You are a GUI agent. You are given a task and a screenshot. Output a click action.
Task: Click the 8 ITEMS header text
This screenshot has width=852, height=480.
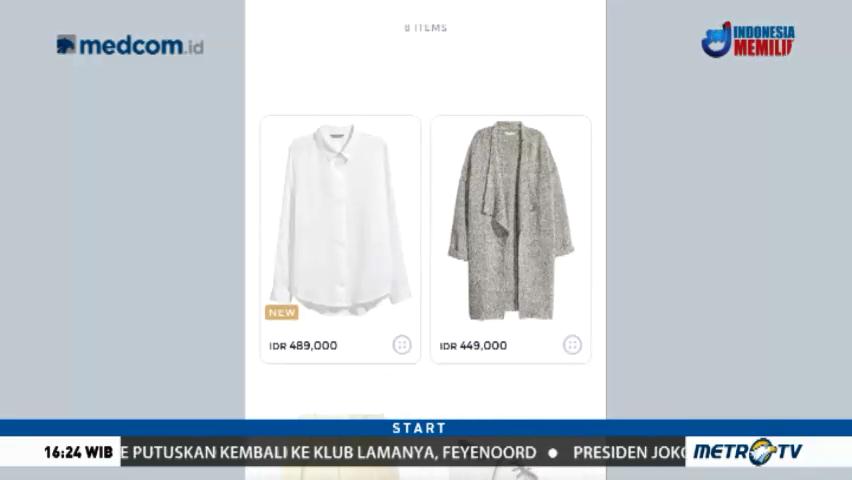[426, 28]
